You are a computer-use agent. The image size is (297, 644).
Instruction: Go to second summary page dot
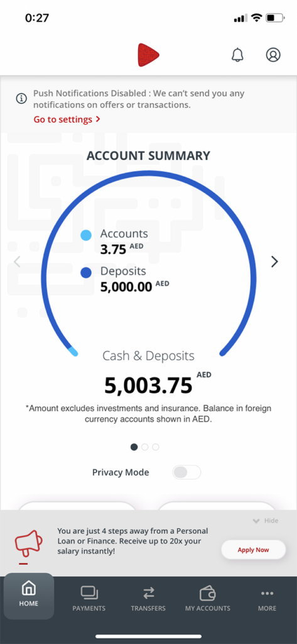[145, 447]
